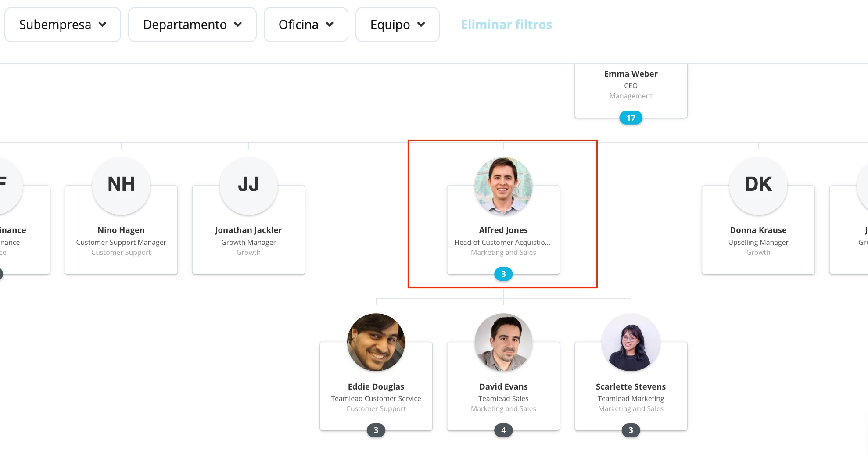Screen dimensions: 868x458
Task: Click the Upselling Manager title
Action: coord(758,242)
